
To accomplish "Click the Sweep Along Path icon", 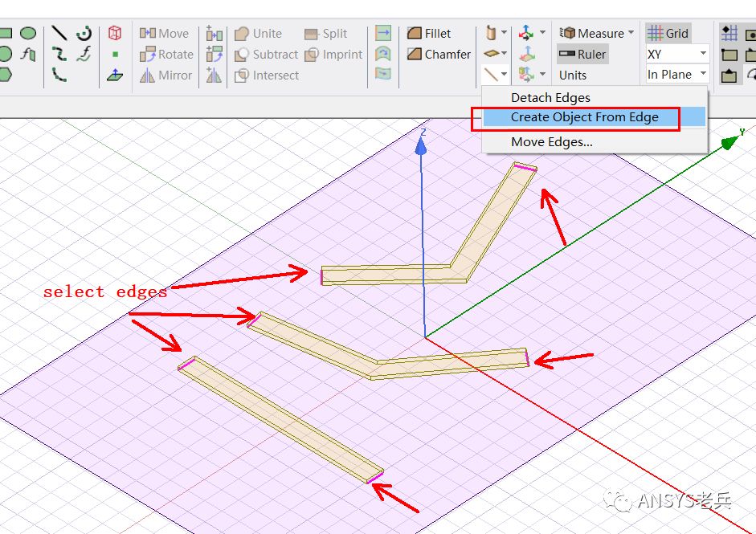I will [383, 74].
